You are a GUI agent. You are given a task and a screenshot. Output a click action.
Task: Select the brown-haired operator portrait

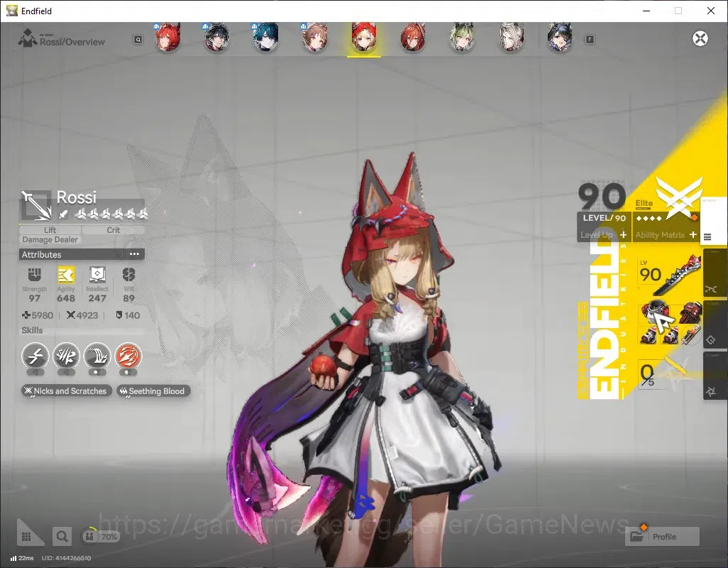[x=315, y=37]
